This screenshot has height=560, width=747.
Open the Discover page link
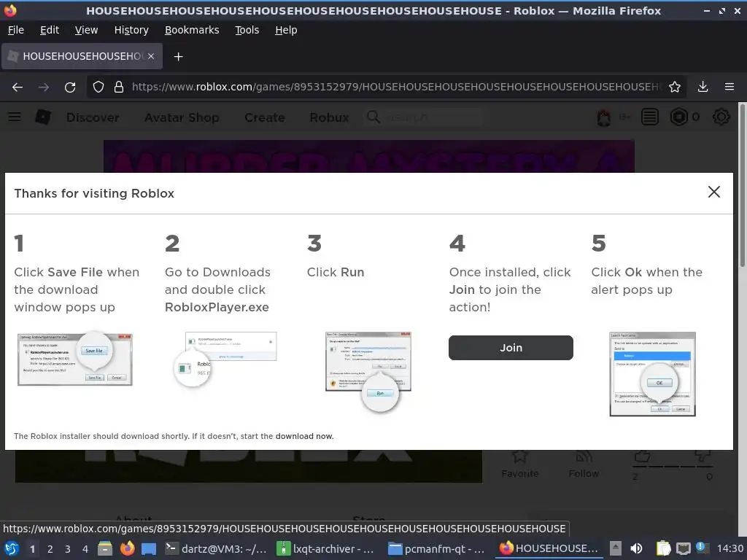click(93, 117)
